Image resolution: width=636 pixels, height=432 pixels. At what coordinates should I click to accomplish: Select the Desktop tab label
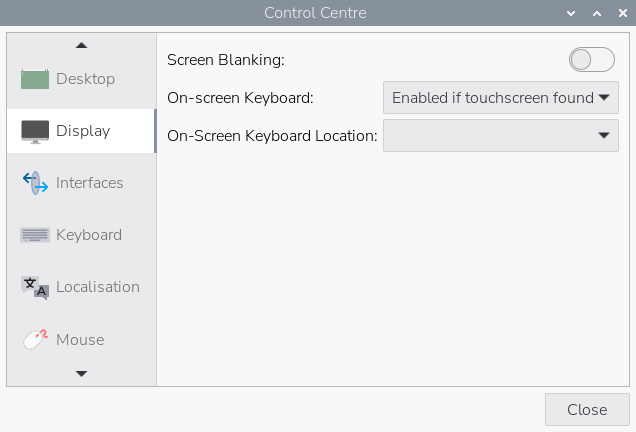(x=85, y=79)
